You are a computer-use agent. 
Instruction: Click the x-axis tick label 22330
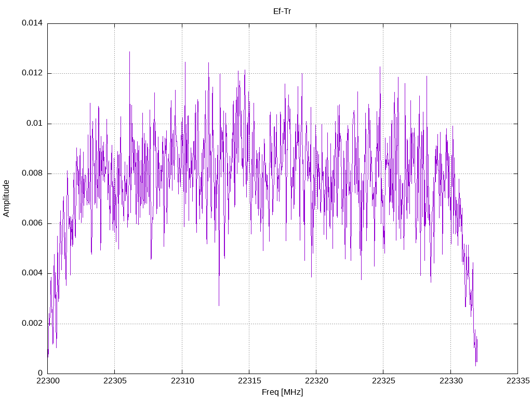tap(450, 381)
